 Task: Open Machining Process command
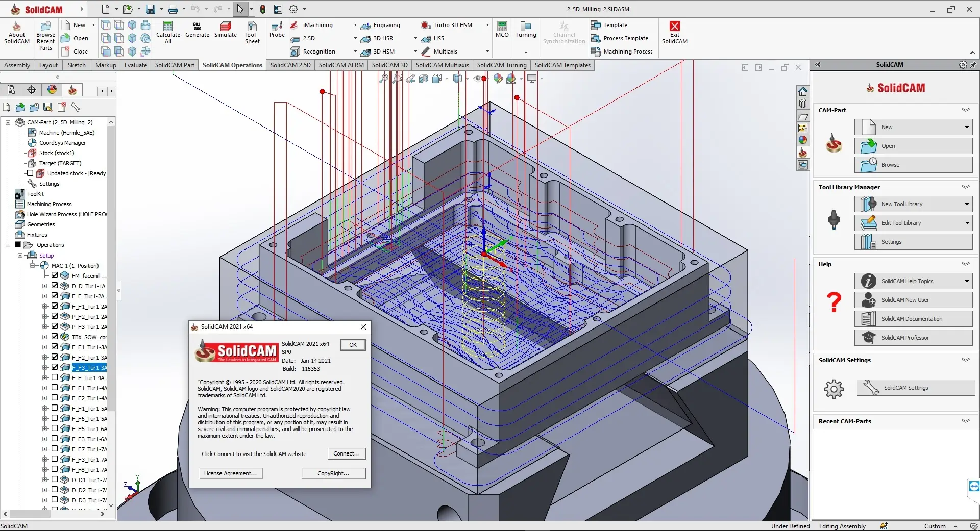[622, 52]
